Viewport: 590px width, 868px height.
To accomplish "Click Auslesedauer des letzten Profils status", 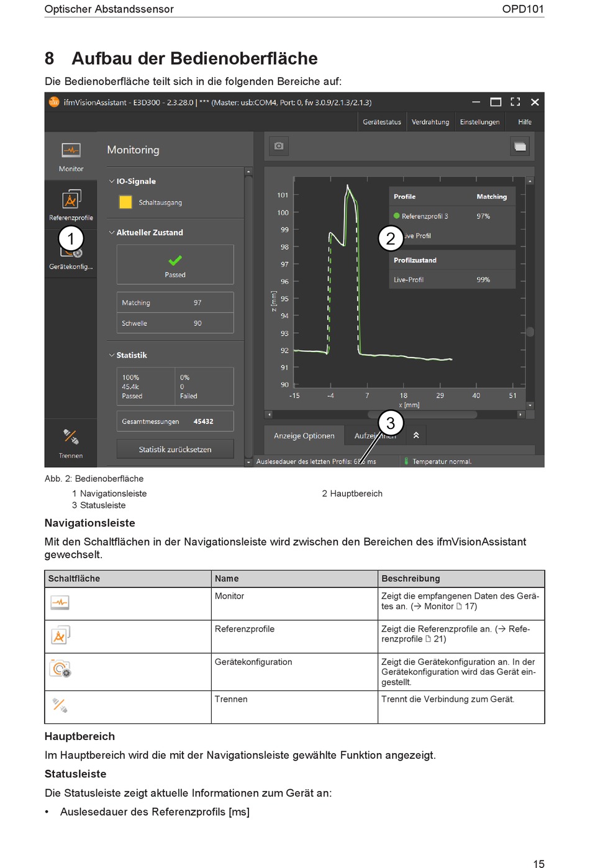I will (316, 461).
